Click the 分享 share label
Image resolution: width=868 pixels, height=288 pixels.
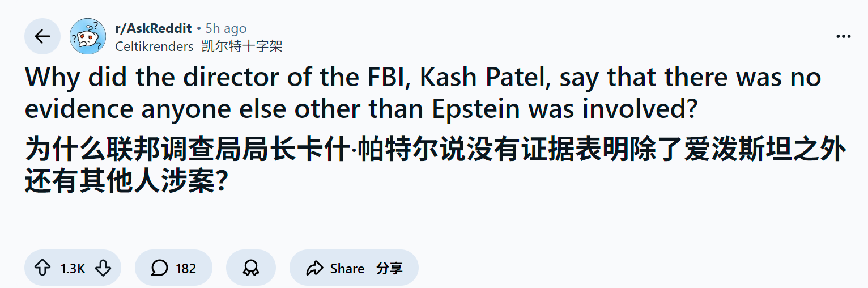pyautogui.click(x=389, y=268)
